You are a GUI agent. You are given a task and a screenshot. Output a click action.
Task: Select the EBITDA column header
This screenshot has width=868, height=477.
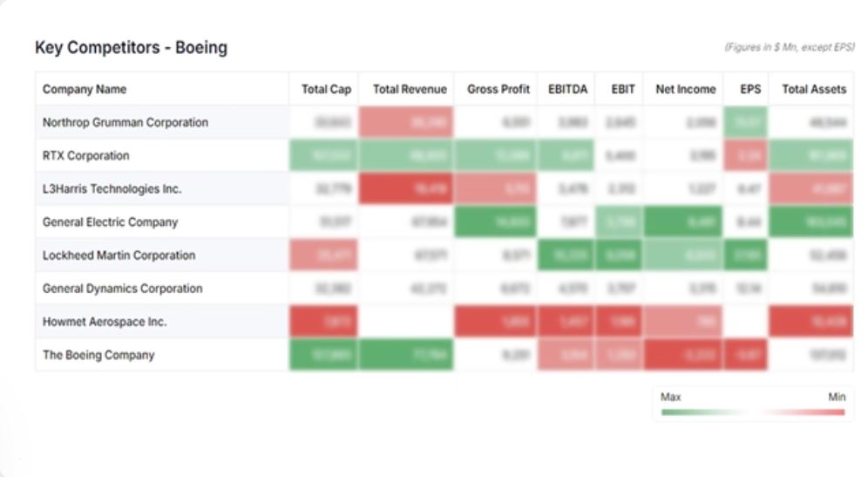[x=568, y=89]
